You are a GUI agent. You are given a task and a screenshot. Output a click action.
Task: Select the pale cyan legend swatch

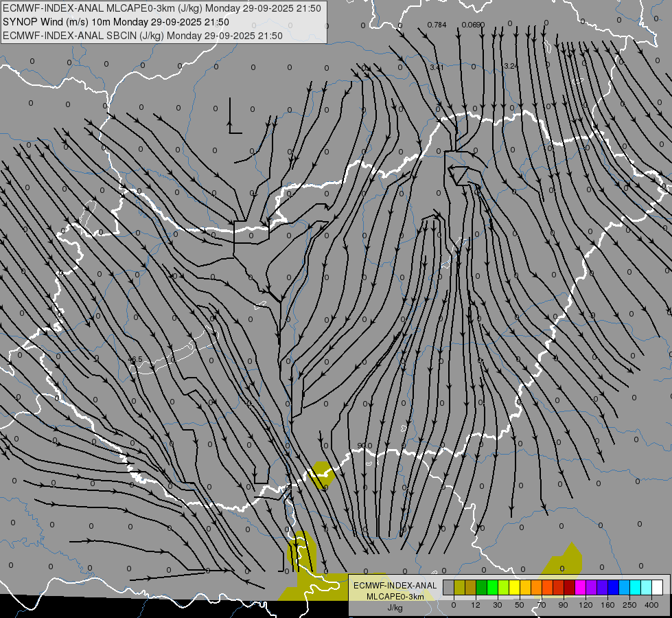coord(647,587)
